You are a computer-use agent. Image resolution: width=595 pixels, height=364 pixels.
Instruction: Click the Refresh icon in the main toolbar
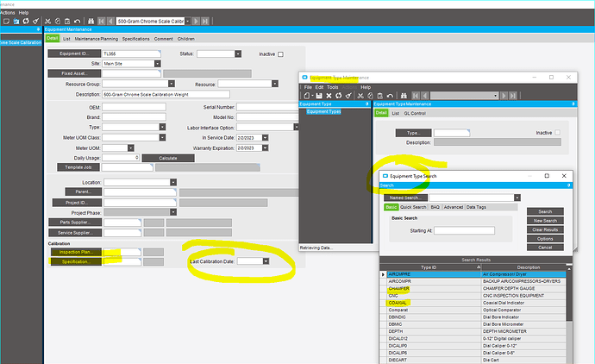pyautogui.click(x=26, y=22)
